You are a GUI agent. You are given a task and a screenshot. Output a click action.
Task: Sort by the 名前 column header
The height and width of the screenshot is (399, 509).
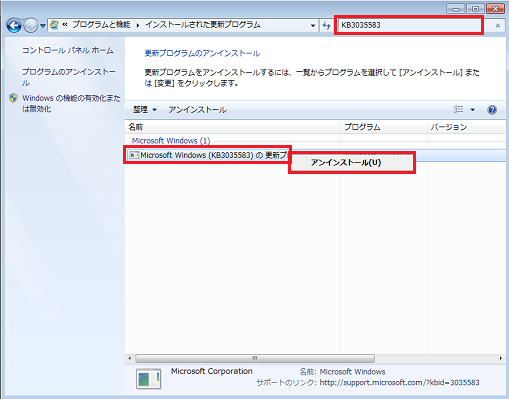click(x=233, y=127)
